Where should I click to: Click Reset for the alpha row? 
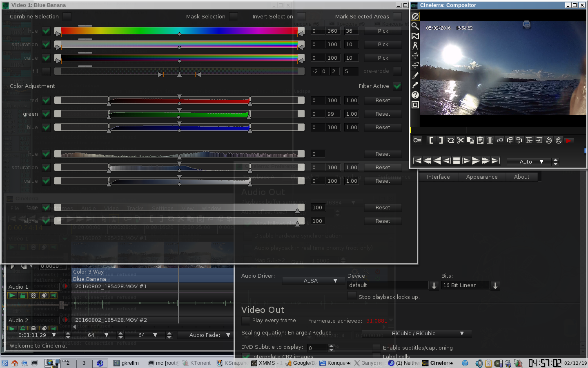[x=383, y=221]
